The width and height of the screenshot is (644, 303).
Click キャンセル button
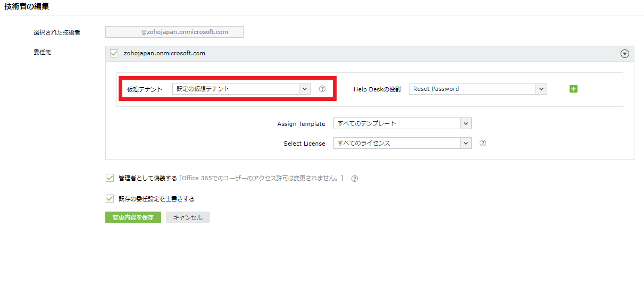pyautogui.click(x=188, y=217)
